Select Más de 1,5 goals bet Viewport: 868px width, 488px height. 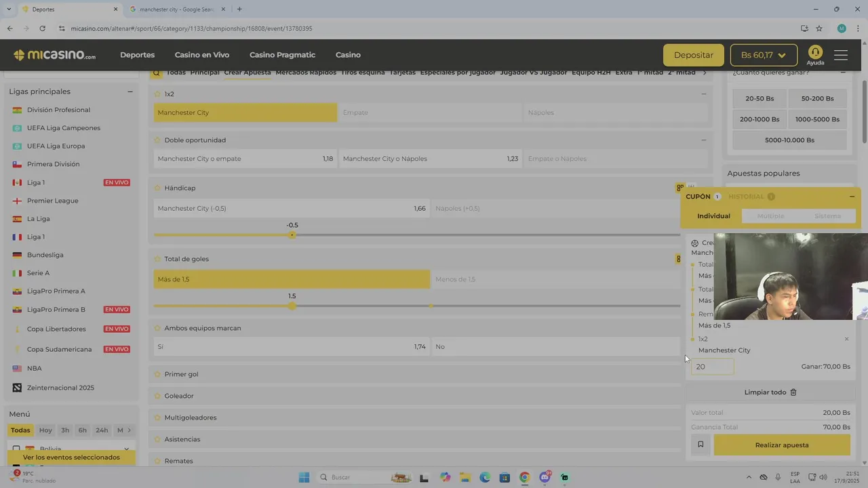pyautogui.click(x=292, y=279)
